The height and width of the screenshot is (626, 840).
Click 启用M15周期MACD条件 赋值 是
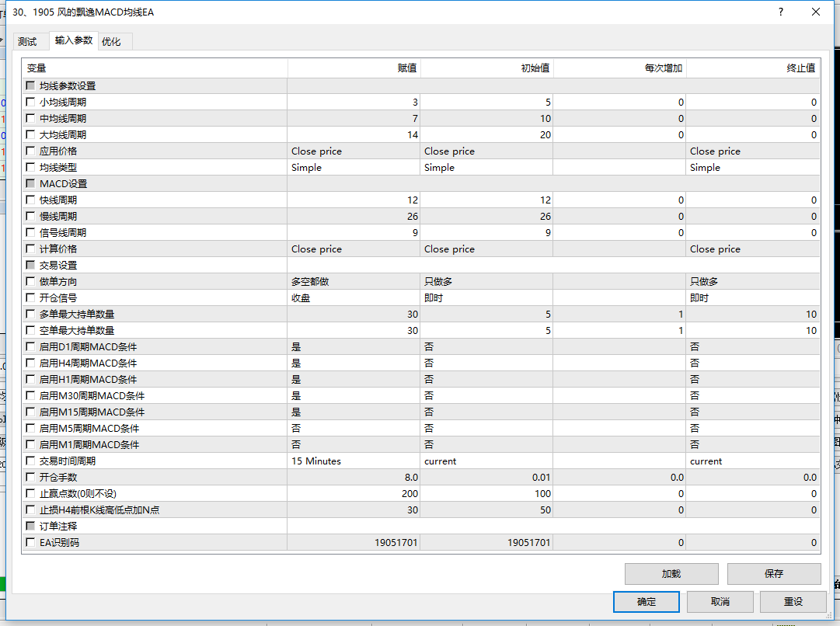click(354, 412)
